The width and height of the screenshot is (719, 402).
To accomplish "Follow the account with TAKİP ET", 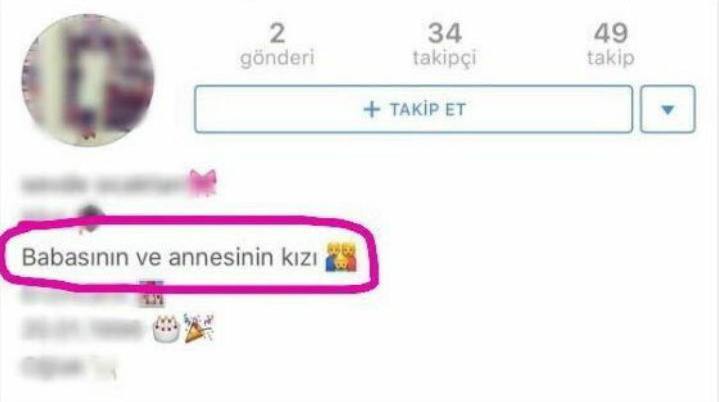I will click(414, 109).
